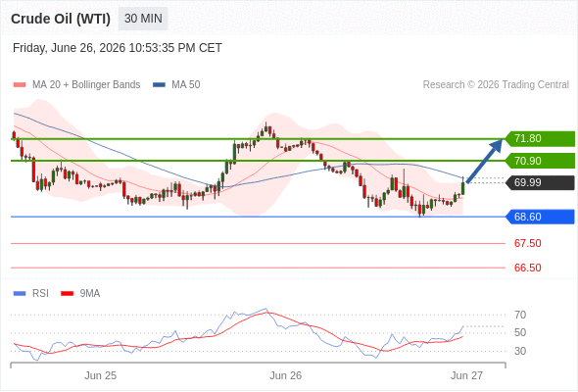The height and width of the screenshot is (392, 578).
Task: Click the date and time stamp text
Action: click(118, 48)
